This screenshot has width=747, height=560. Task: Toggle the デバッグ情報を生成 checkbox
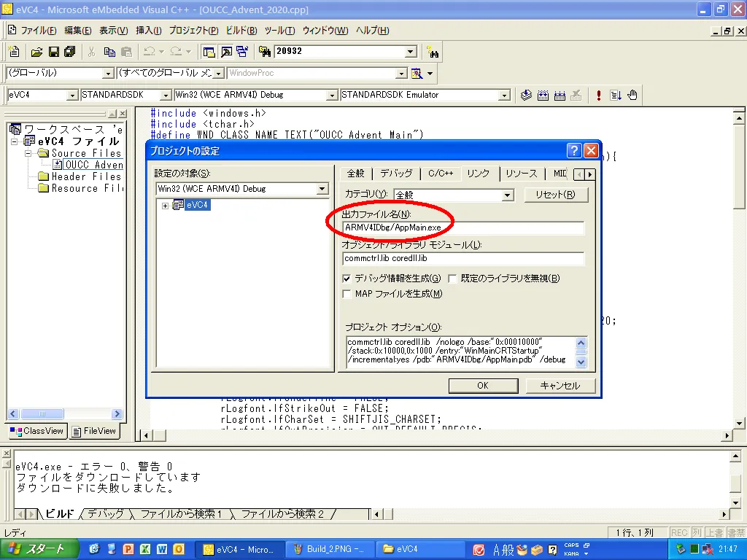[347, 279]
